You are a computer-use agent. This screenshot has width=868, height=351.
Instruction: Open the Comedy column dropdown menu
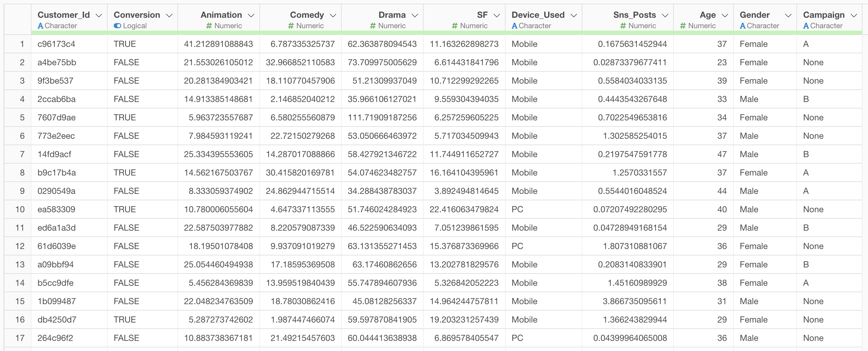coord(333,16)
